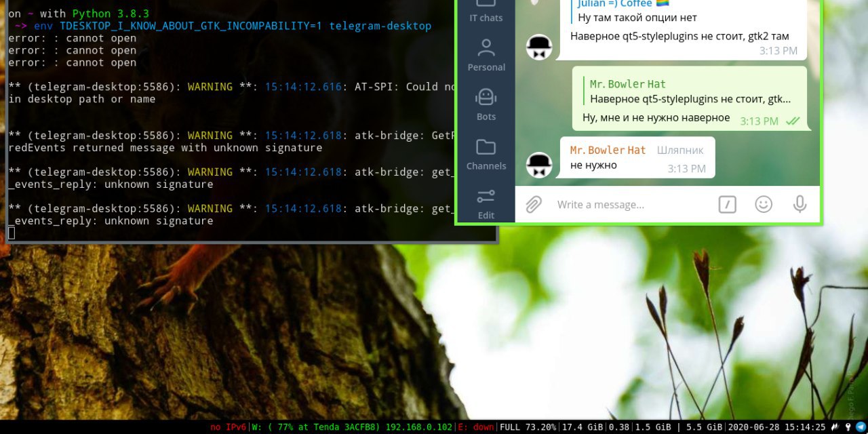Open the Channels chat folder in Telegram

click(486, 154)
